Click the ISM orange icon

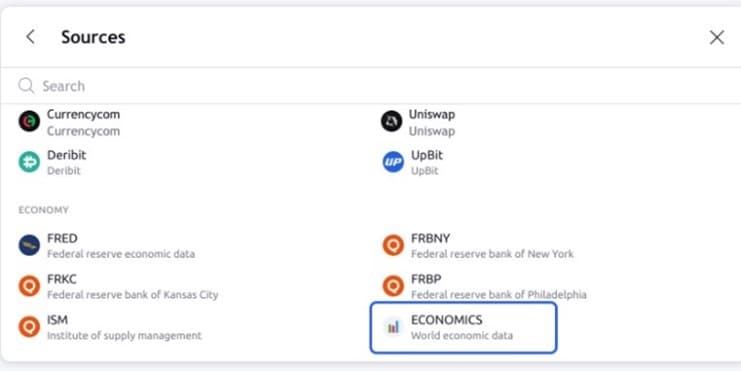point(29,327)
